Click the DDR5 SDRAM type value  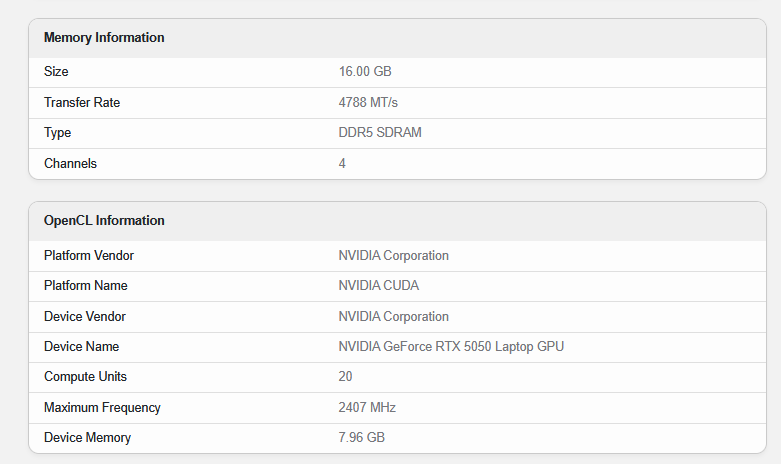(x=380, y=133)
